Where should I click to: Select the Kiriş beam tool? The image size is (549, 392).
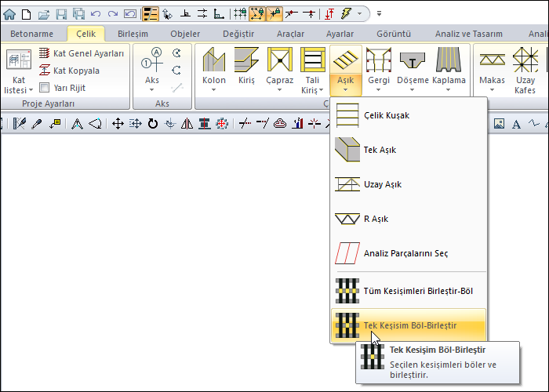[247, 61]
